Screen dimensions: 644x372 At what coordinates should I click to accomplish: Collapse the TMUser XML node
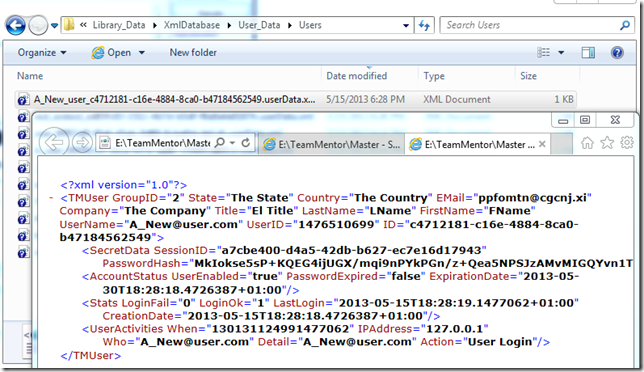point(51,198)
